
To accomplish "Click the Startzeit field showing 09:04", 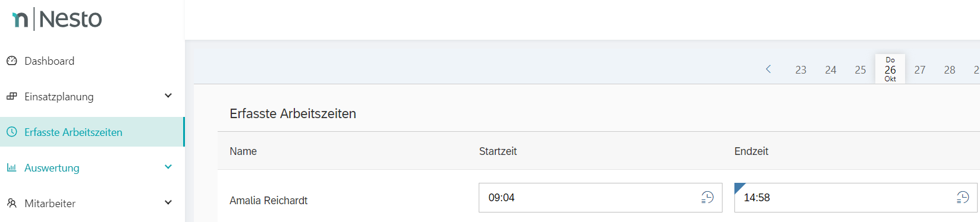I will [x=601, y=198].
